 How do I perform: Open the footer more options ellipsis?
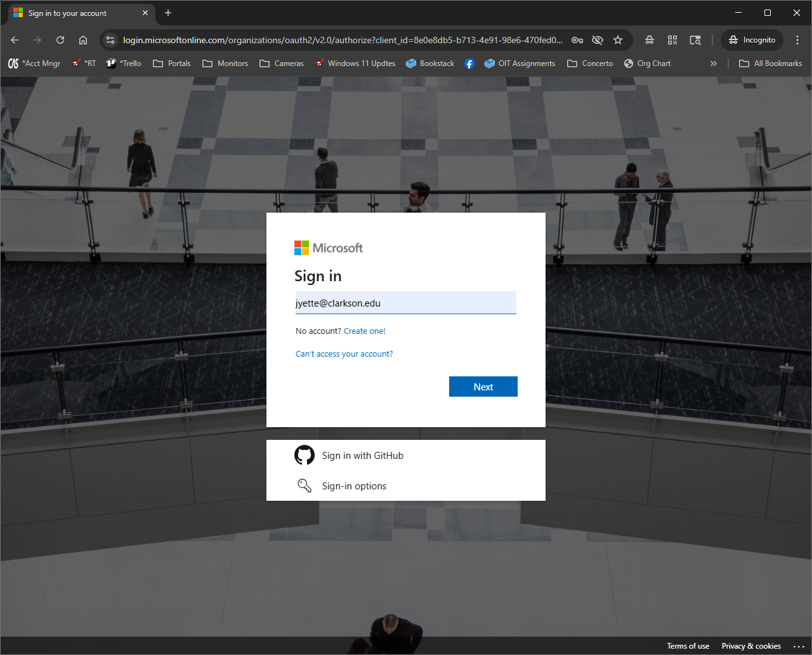click(x=799, y=646)
